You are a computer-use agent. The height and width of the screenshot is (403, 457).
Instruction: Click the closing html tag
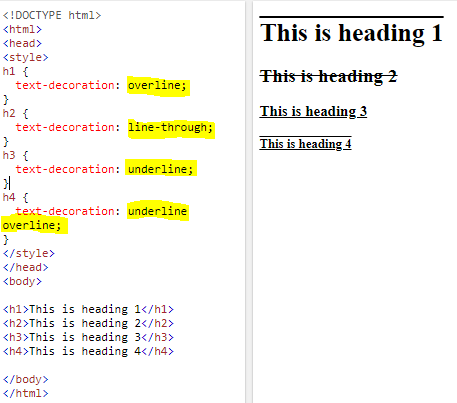25,393
